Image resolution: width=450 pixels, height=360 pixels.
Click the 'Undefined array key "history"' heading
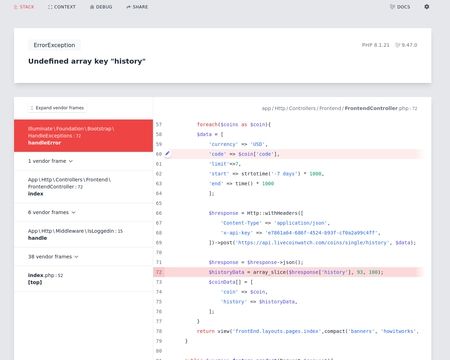pyautogui.click(x=87, y=61)
